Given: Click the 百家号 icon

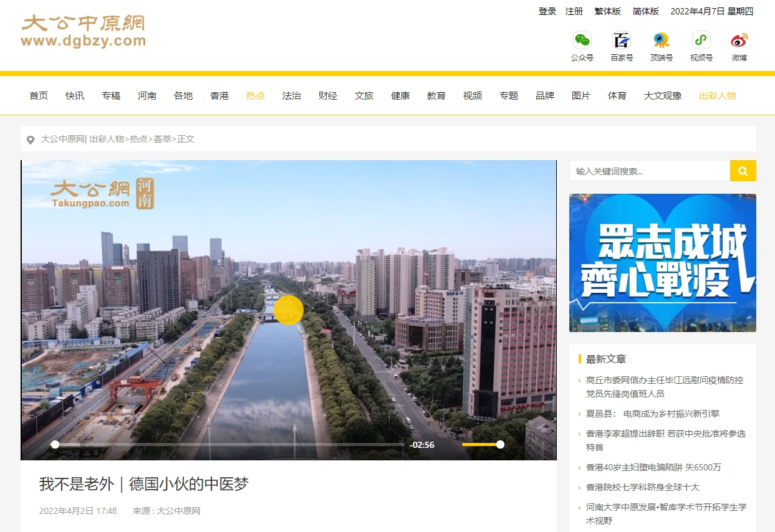Looking at the screenshot, I should [621, 40].
